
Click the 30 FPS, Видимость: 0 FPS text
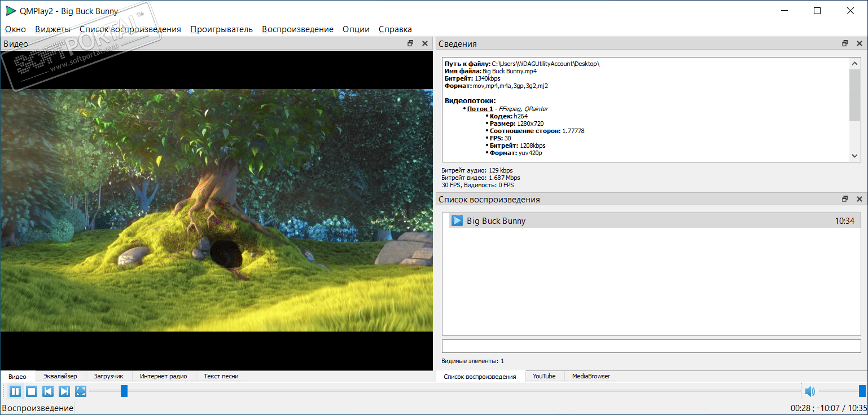pos(478,185)
